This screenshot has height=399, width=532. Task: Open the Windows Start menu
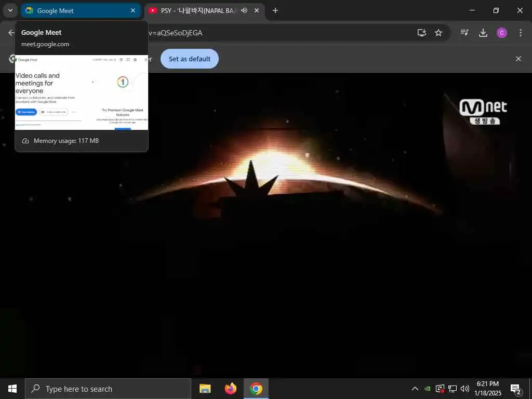[x=12, y=389]
